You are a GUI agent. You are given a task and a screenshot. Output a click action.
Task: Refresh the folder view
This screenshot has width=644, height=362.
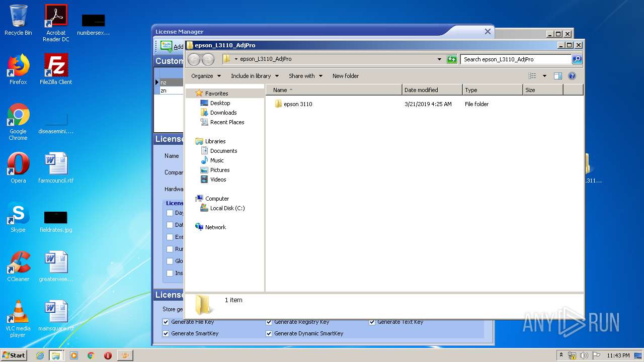click(452, 59)
